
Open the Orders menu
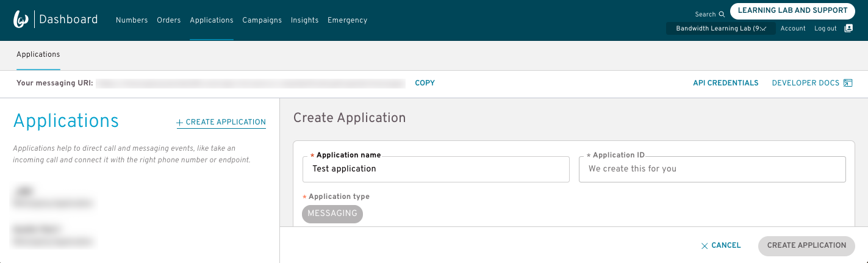169,20
